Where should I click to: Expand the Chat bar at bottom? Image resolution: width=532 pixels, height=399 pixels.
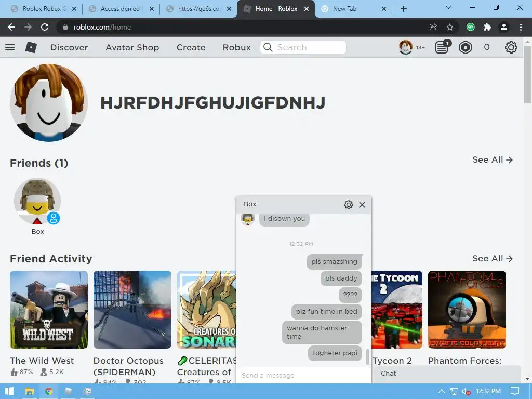point(447,374)
